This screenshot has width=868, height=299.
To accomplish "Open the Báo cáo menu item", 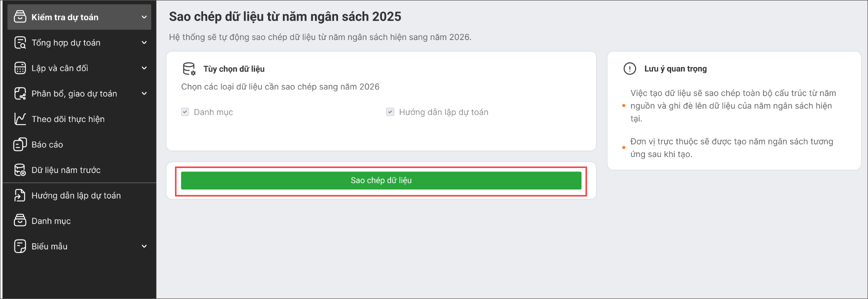I will tap(47, 144).
